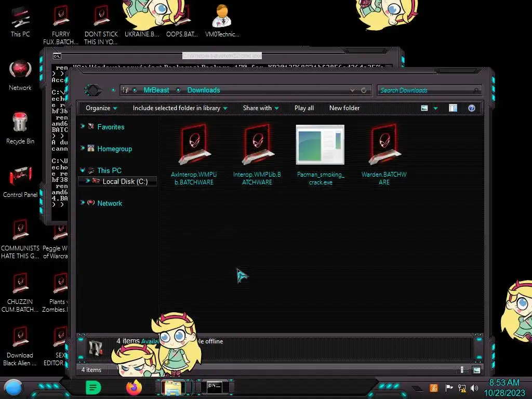532x399 pixels.
Task: Select the DONT STICK THIS IN YO desktop file
Action: click(101, 25)
